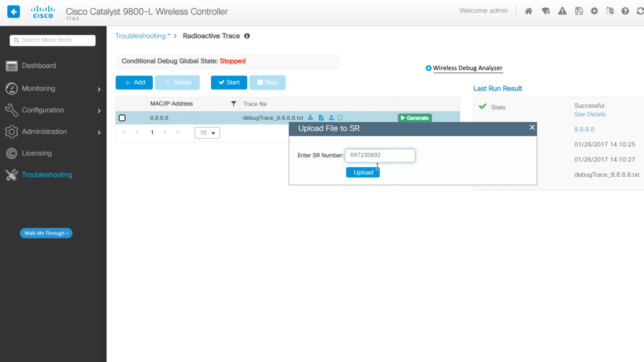Screen dimensions: 644x362
Task: Sort by MAC/IP Address column header
Action: pos(172,104)
